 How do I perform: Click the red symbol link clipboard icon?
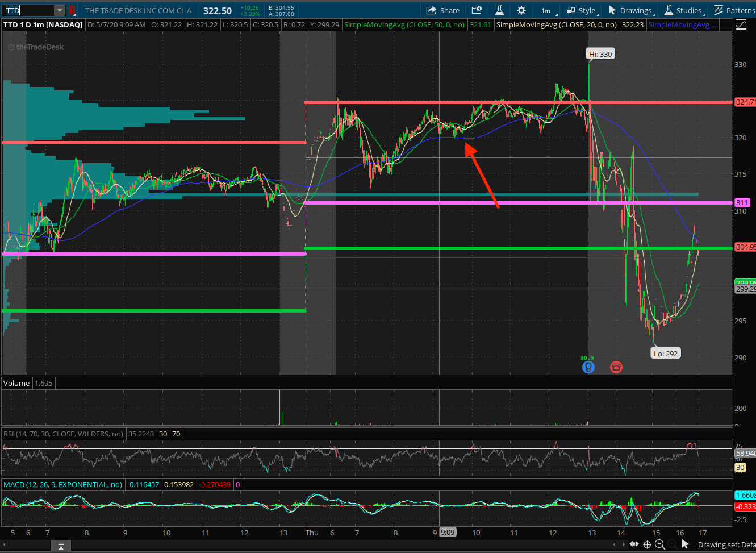[72, 10]
